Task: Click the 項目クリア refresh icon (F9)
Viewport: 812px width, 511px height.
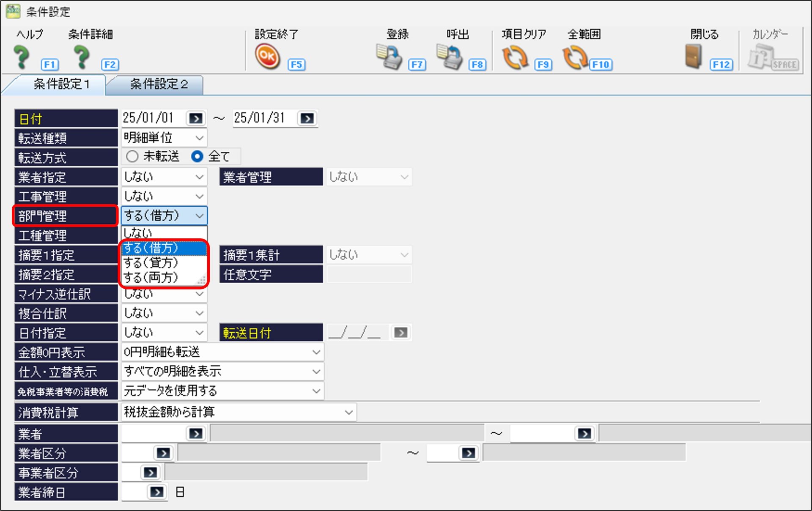Action: pyautogui.click(x=515, y=57)
